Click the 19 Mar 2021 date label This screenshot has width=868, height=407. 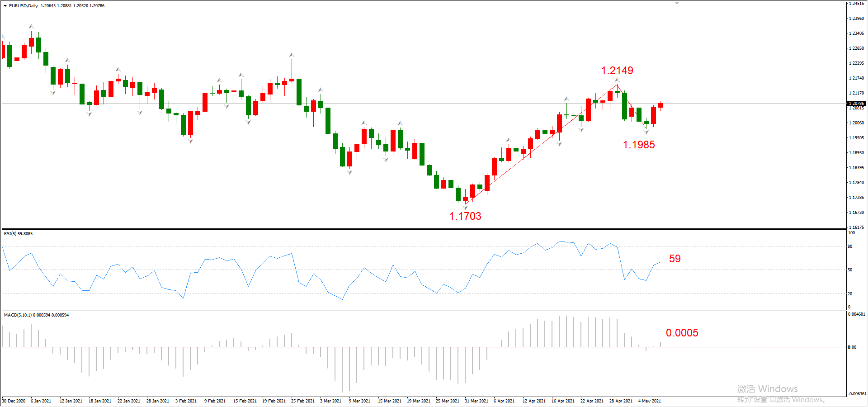pos(419,401)
